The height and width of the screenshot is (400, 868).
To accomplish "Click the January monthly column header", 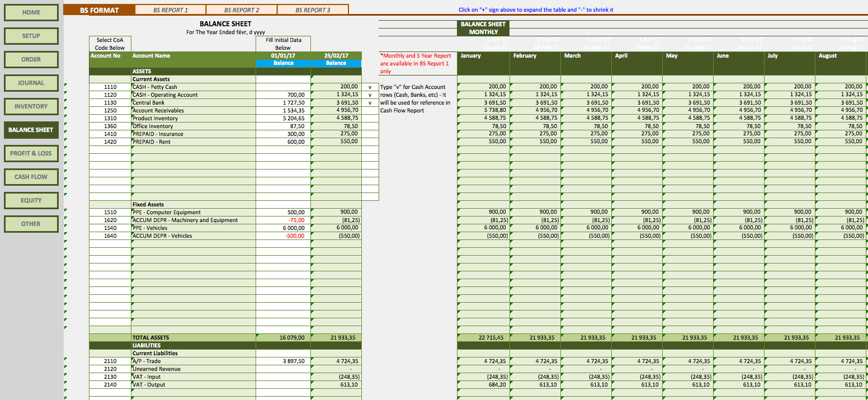I will point(484,56).
